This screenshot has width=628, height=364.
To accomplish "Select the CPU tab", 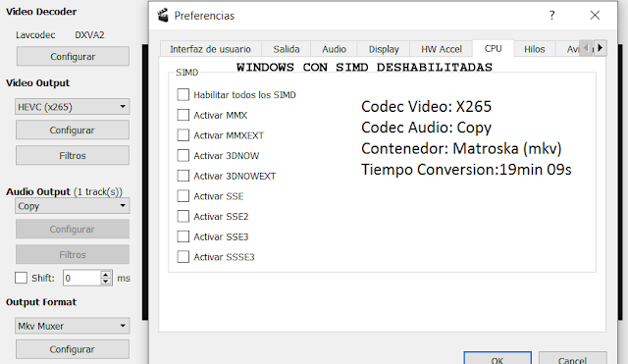I will coord(493,48).
